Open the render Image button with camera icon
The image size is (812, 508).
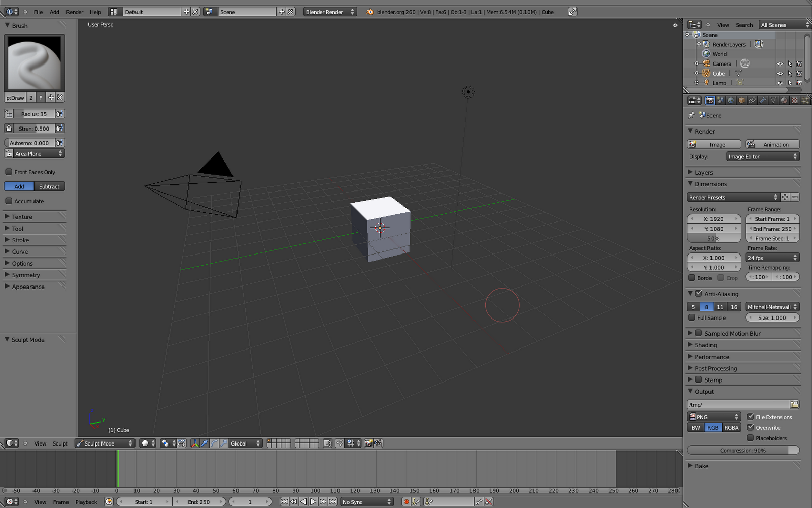[714, 144]
